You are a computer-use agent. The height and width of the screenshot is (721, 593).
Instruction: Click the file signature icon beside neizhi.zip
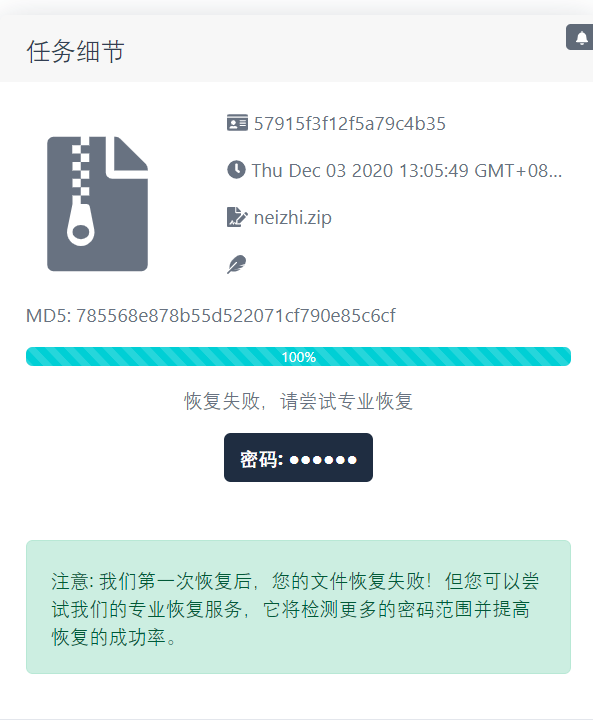coord(237,217)
